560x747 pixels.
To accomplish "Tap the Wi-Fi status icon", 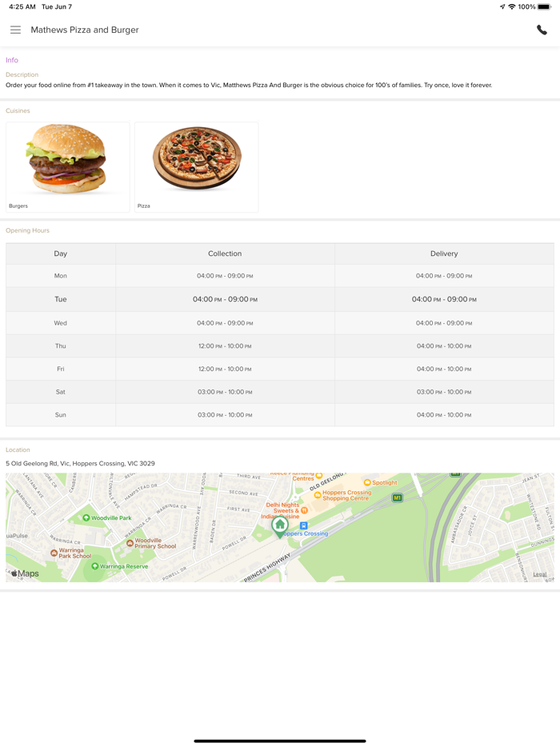I will coord(512,6).
